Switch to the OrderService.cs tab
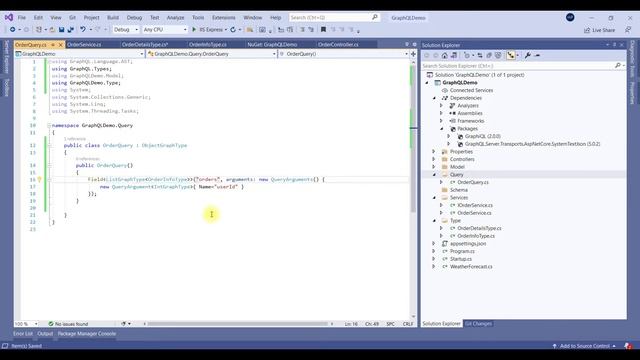This screenshot has height=360, width=640. 84,44
